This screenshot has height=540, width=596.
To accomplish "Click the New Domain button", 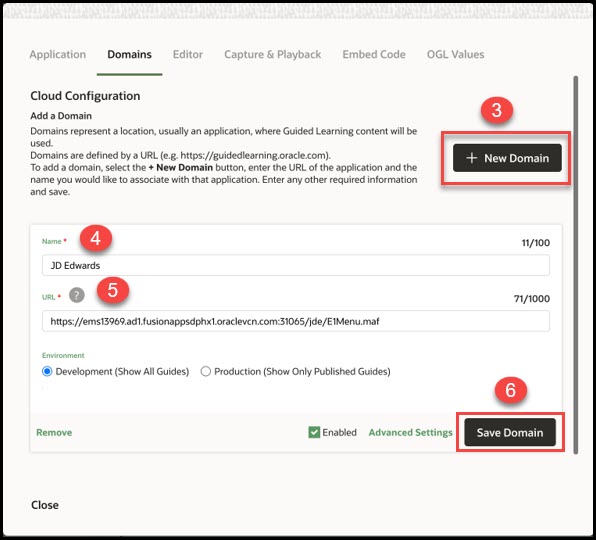I will click(x=507, y=158).
